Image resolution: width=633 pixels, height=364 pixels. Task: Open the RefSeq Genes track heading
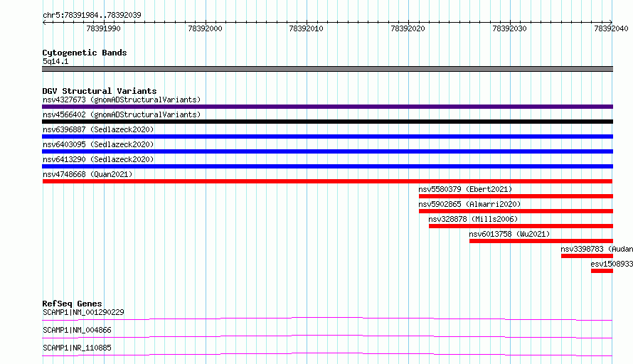(x=72, y=304)
